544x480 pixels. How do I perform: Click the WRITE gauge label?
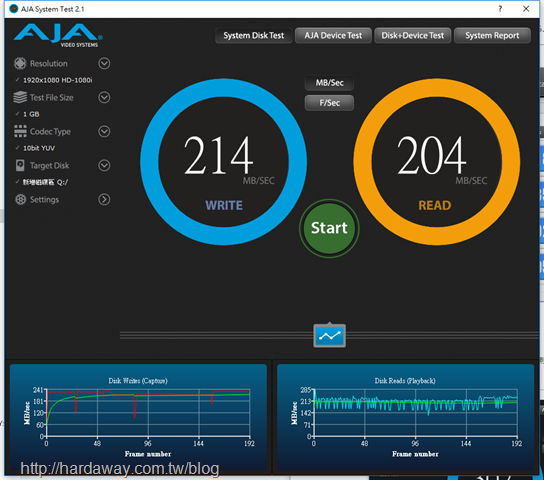224,205
